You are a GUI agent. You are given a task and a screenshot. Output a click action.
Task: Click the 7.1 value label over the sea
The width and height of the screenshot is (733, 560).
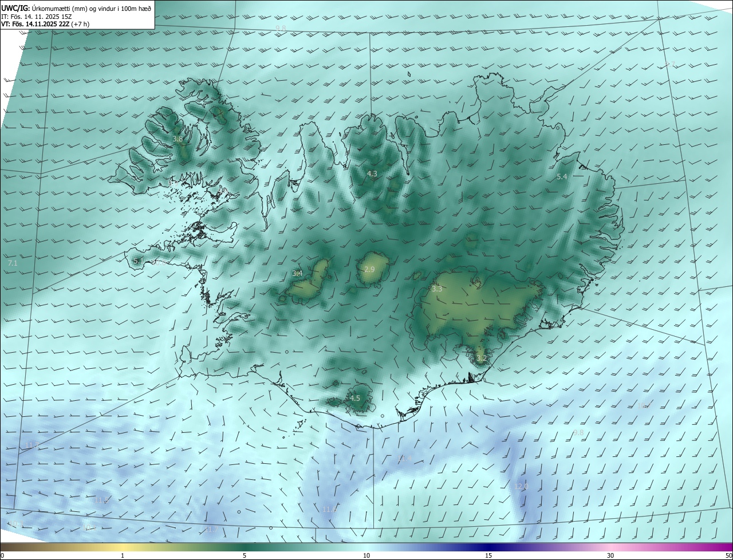tap(13, 263)
